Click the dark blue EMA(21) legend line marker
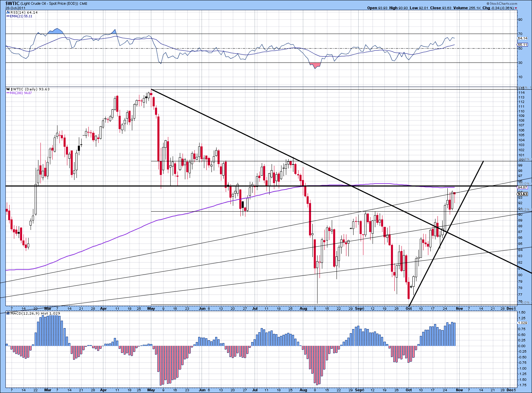This screenshot has height=393, width=532. click(8, 16)
